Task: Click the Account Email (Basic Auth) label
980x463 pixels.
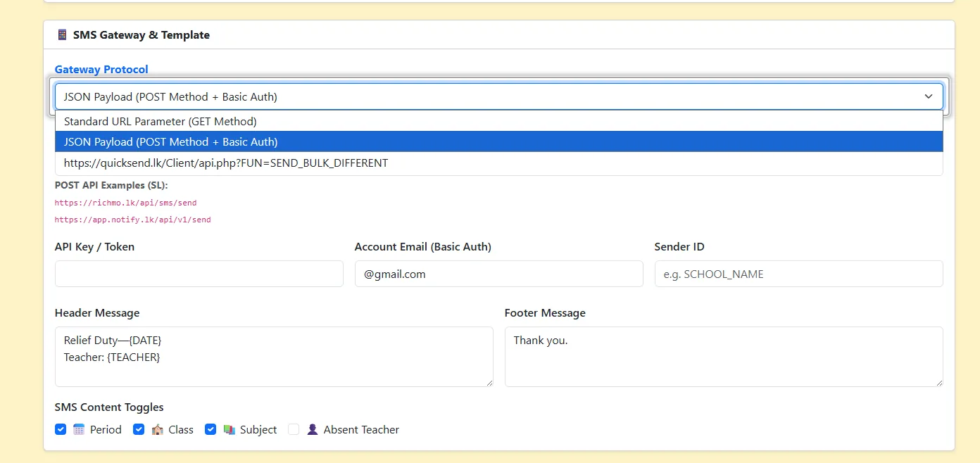Action: [423, 246]
